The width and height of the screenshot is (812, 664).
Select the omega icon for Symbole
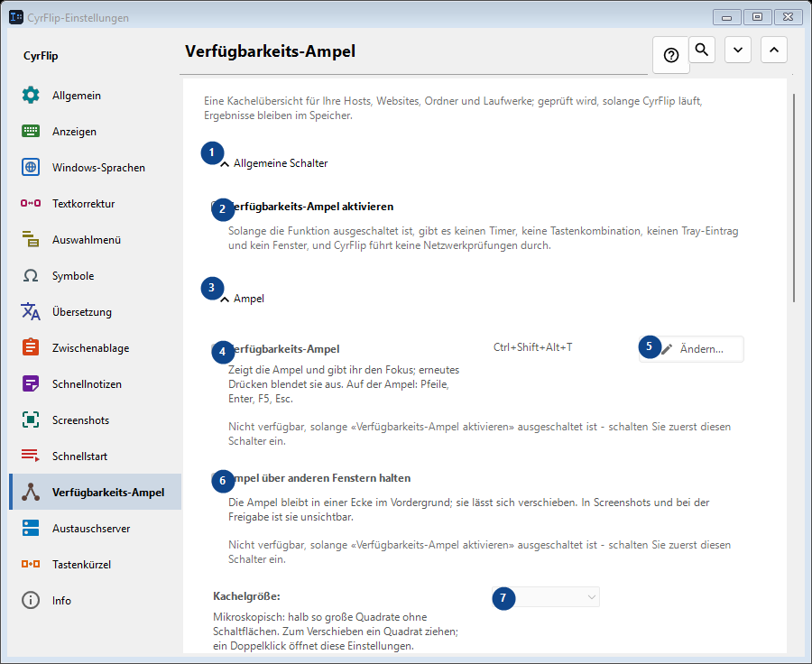31,275
